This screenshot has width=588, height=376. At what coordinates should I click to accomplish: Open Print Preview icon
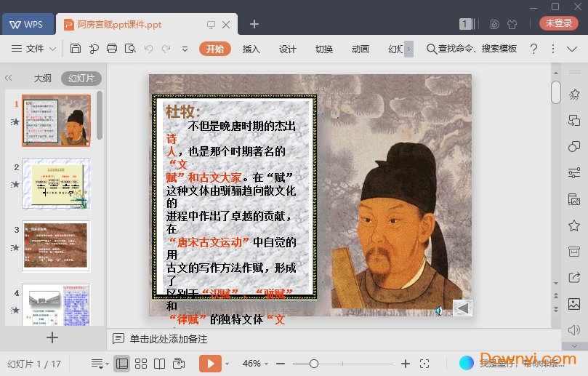click(x=130, y=49)
